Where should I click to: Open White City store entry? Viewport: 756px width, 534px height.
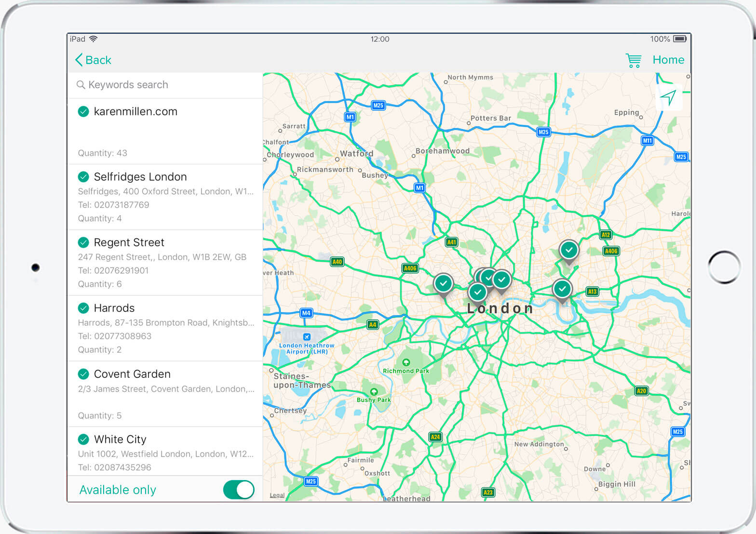point(165,451)
